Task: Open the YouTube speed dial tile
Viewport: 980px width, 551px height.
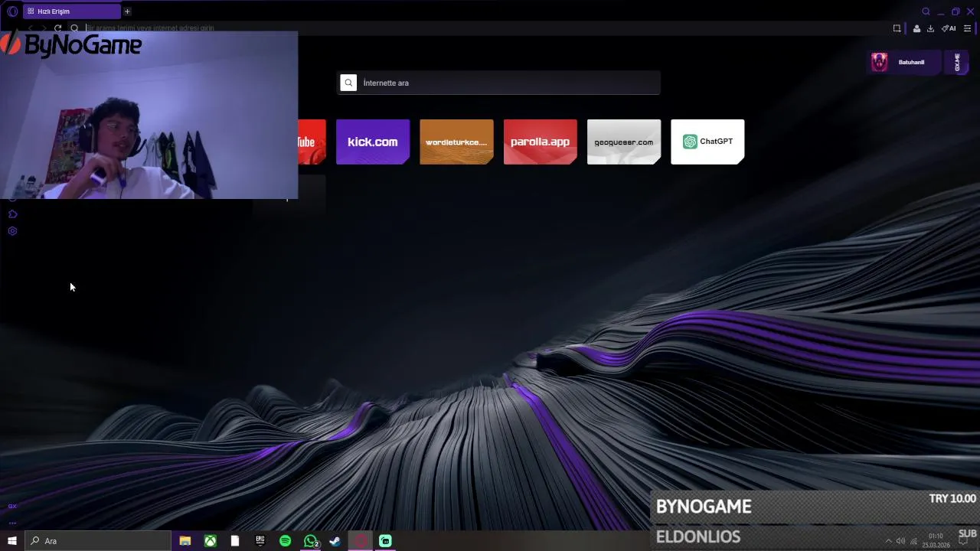Action: click(x=312, y=142)
